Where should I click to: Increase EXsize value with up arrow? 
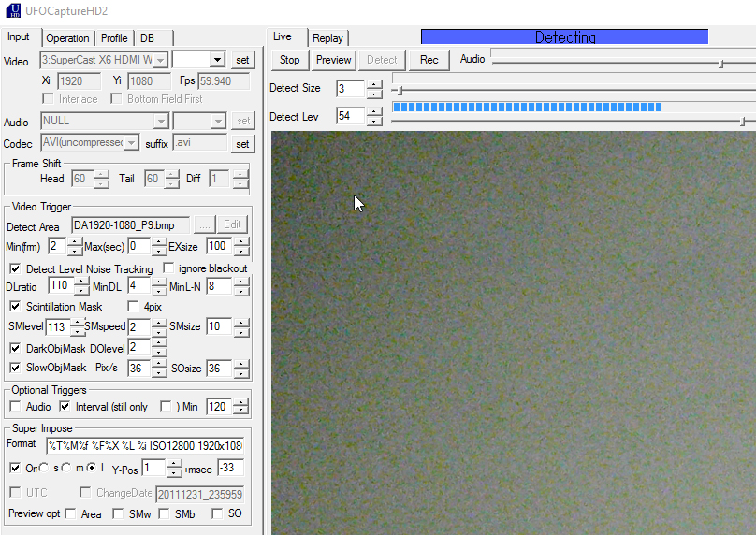(x=241, y=242)
